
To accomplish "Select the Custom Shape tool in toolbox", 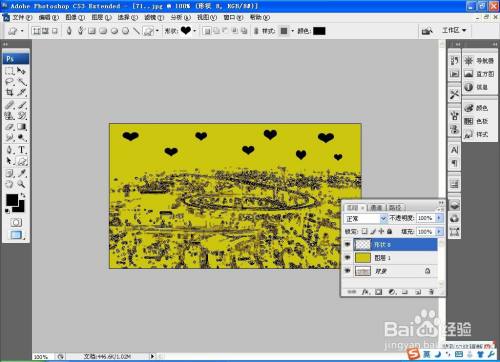I will 21,161.
